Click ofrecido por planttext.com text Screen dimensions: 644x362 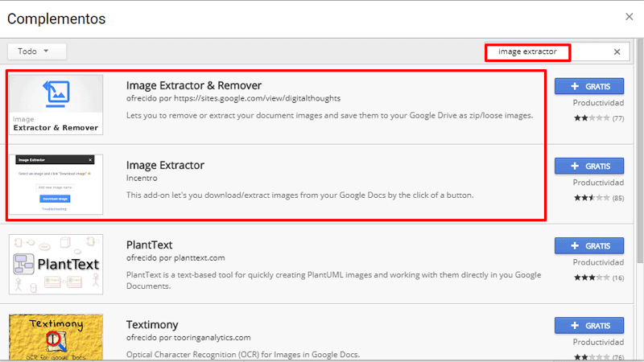[175, 257]
